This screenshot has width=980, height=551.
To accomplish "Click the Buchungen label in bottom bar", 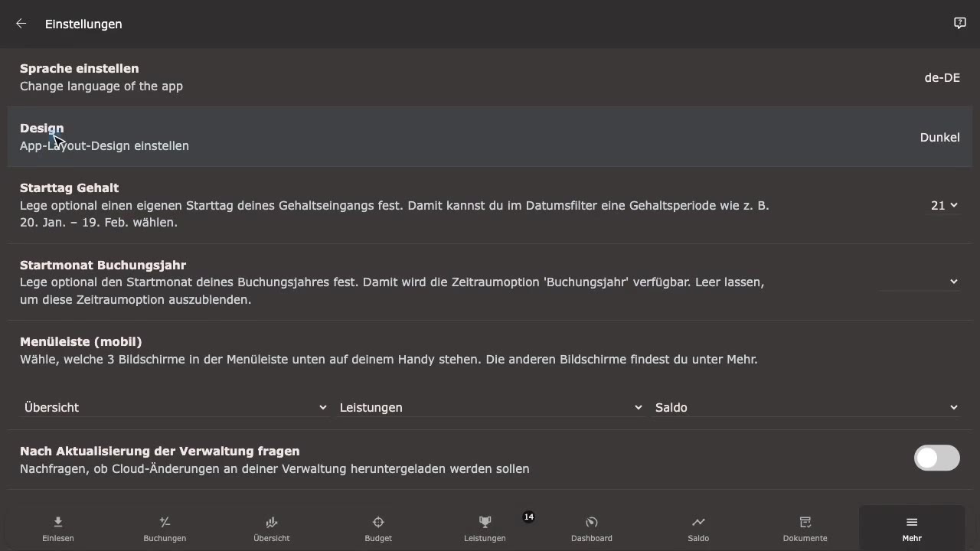I will [x=165, y=538].
